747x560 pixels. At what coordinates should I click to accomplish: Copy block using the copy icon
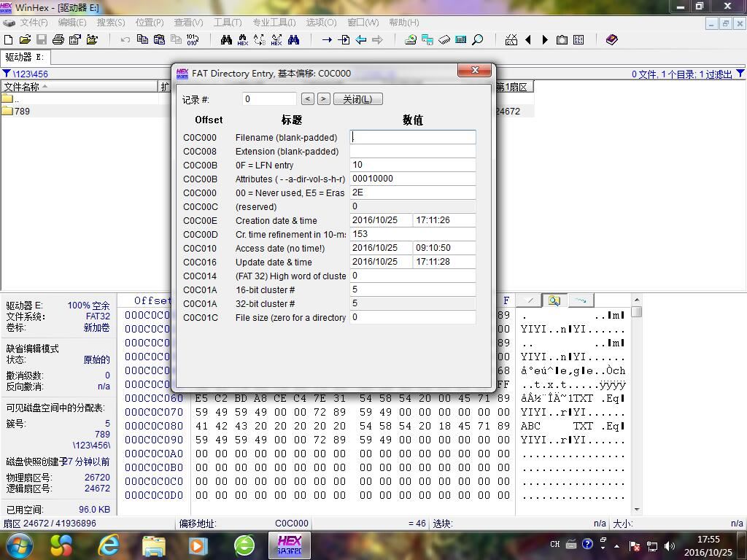[142, 39]
